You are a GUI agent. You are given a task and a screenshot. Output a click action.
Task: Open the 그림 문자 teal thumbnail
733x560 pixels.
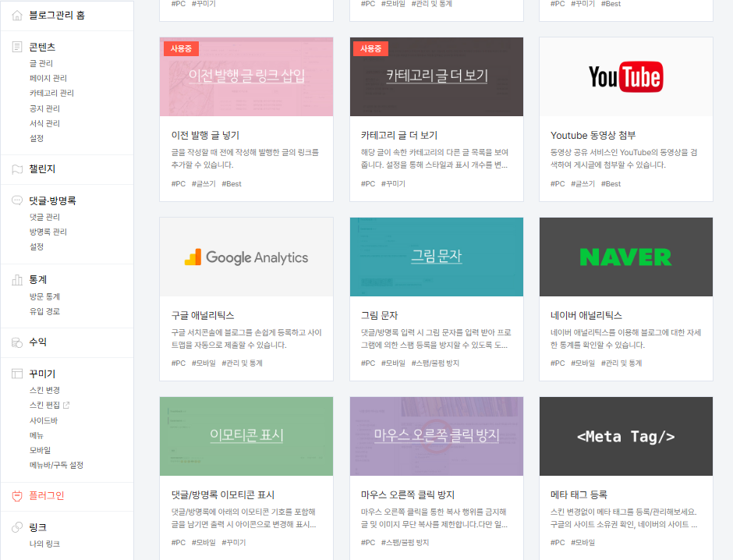click(437, 257)
